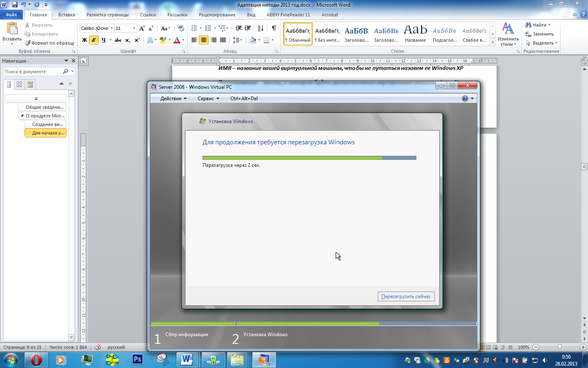Screen dimensions: 588x368
Task: Toggle underline formatting button
Action: 103,40
